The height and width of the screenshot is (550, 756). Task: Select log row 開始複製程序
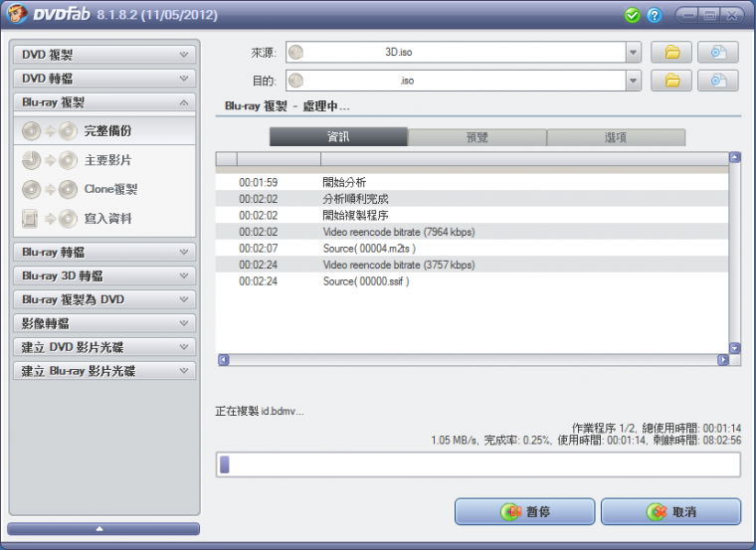[472, 215]
